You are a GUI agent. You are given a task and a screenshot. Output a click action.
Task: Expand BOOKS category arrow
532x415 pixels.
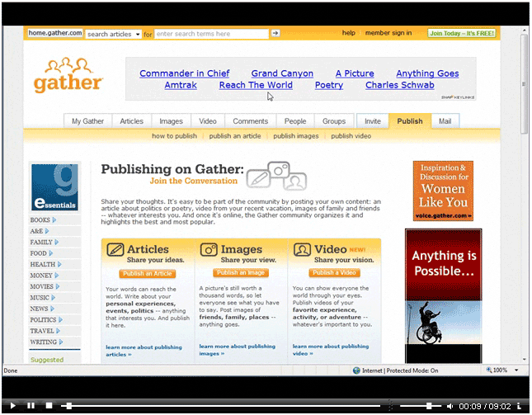54,220
